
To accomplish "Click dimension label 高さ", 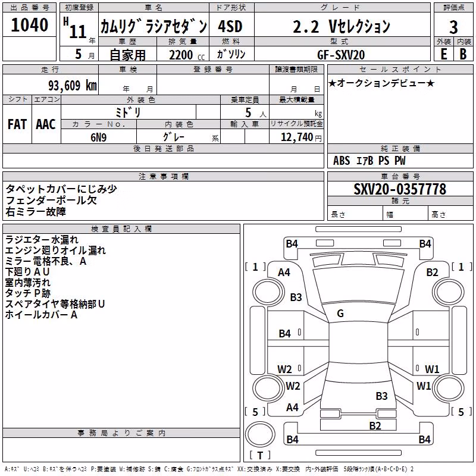I will [x=439, y=215].
